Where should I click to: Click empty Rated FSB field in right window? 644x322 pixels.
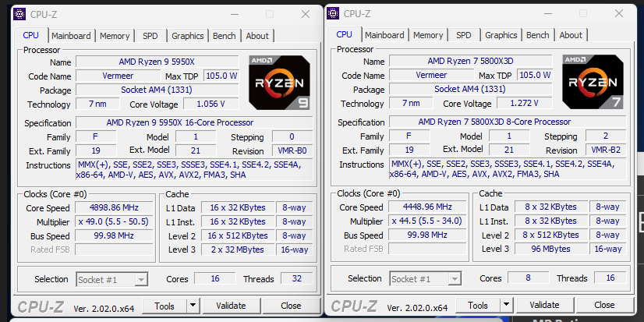click(x=427, y=249)
